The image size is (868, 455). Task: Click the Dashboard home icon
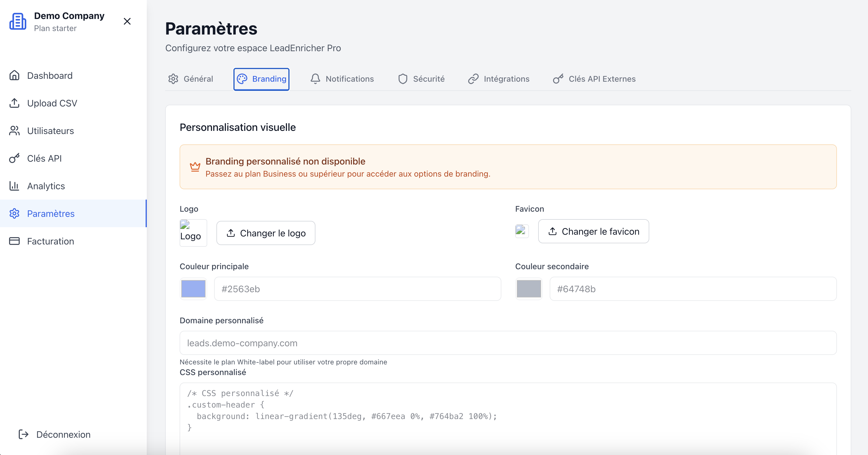click(x=14, y=75)
